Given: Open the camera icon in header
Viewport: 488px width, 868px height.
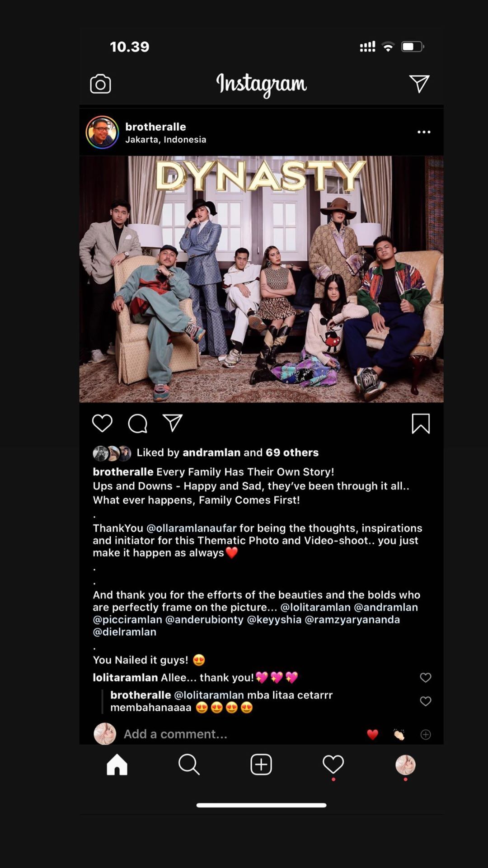Looking at the screenshot, I should tap(100, 84).
